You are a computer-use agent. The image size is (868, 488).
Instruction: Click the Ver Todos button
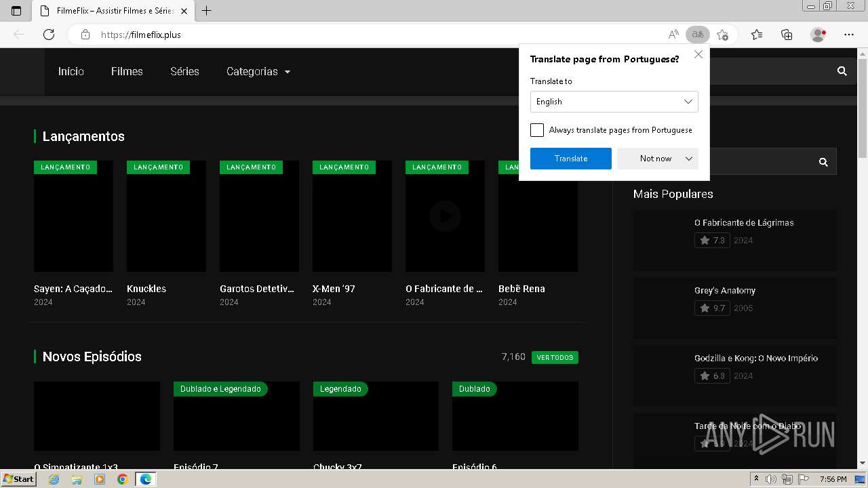click(555, 357)
